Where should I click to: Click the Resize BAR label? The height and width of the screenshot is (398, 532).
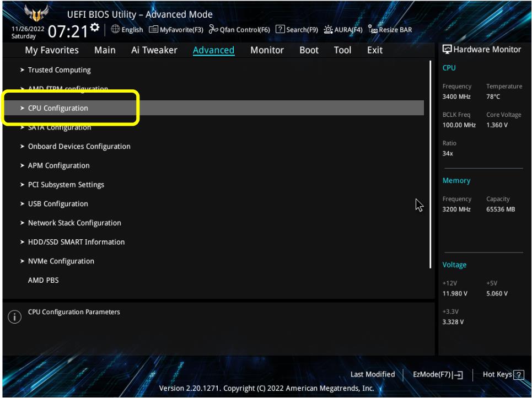[x=395, y=30]
